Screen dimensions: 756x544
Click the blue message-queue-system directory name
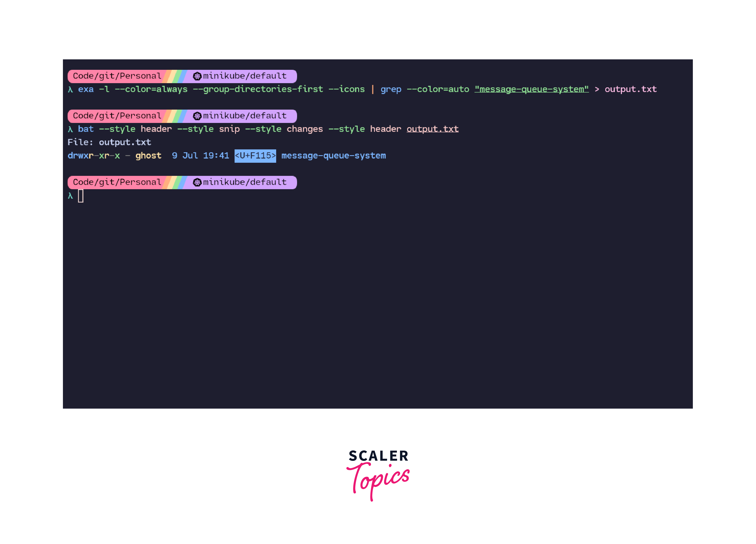333,156
